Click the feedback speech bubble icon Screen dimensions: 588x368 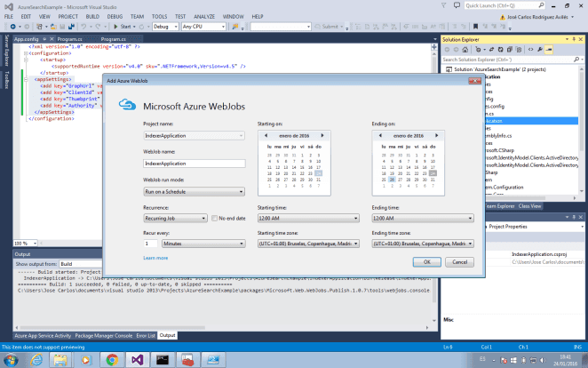point(457,5)
